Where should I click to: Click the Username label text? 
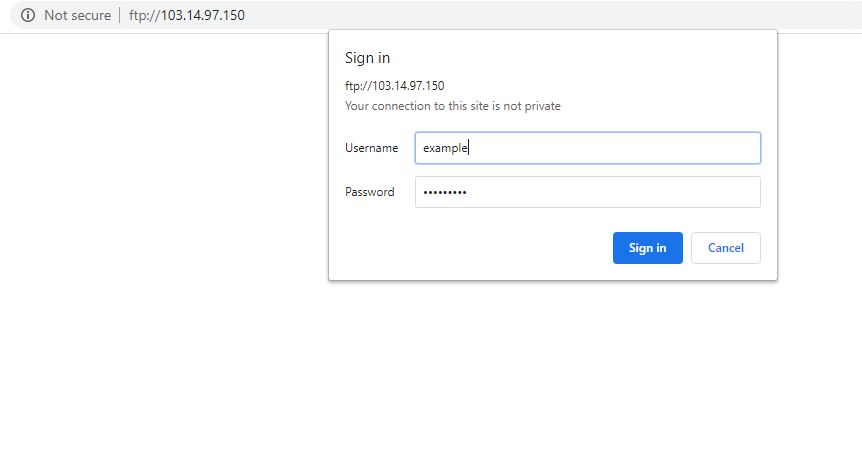click(x=372, y=148)
